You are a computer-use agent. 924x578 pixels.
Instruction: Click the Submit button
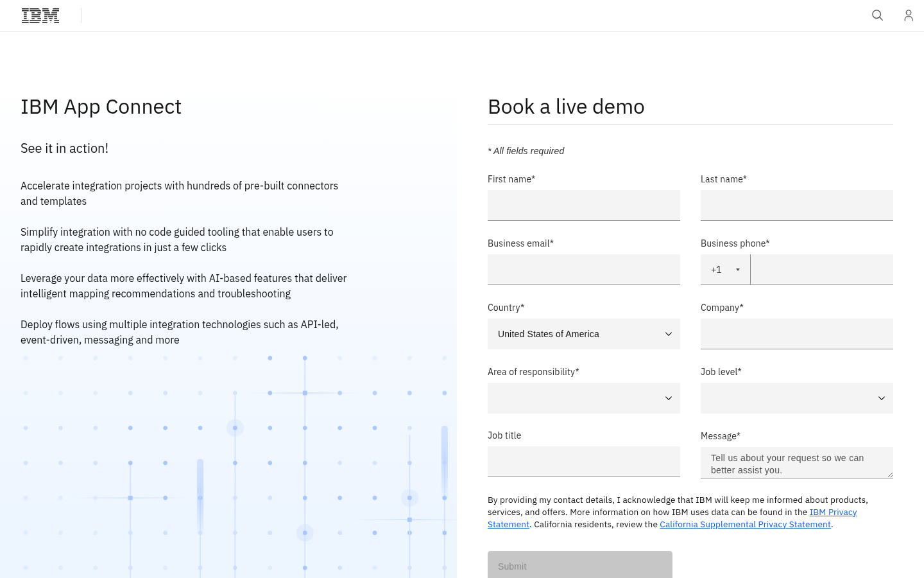click(580, 565)
